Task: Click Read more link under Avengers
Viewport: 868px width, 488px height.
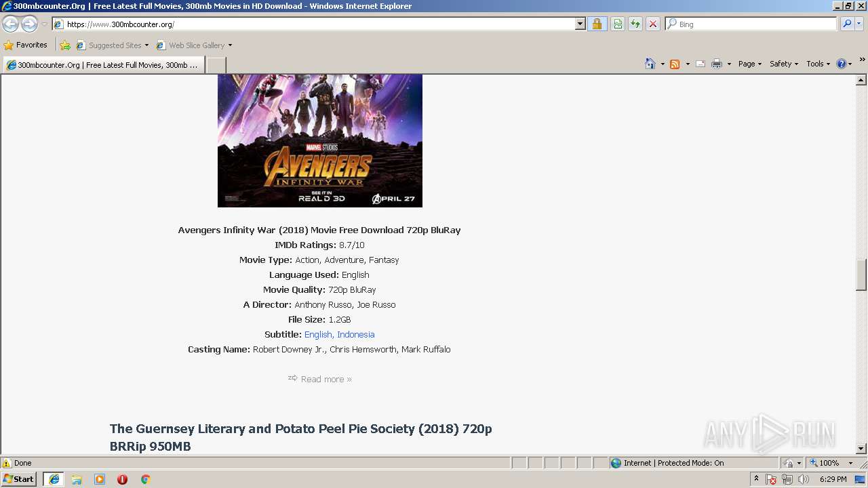Action: pos(326,379)
